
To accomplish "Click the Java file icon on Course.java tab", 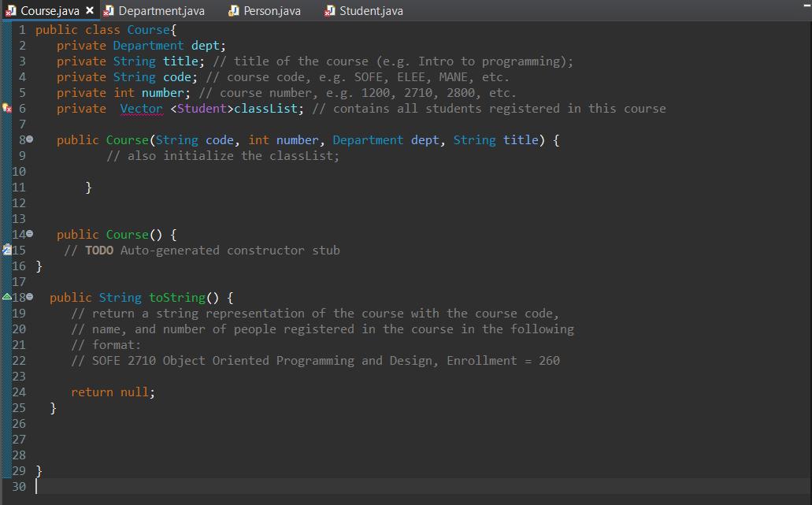I will pyautogui.click(x=9, y=10).
